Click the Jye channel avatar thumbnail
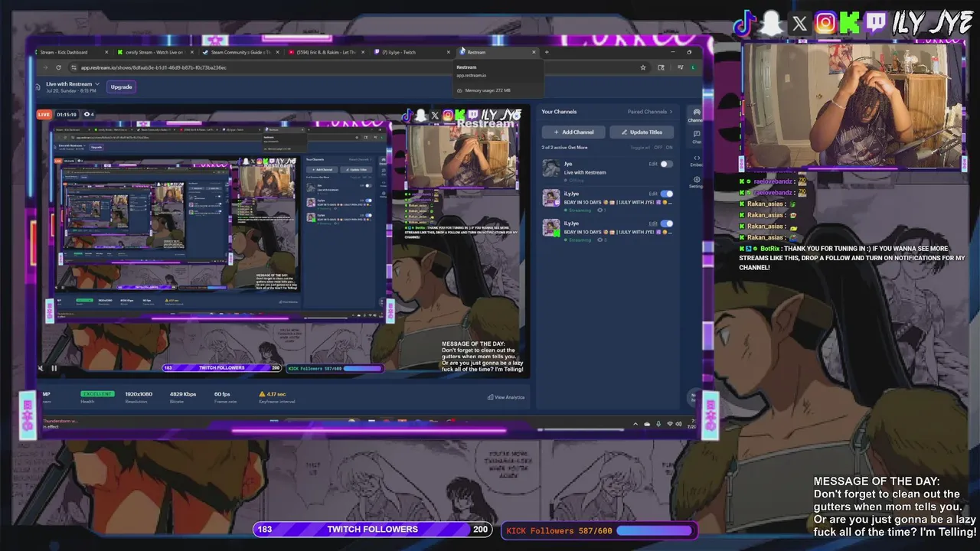 [x=550, y=168]
